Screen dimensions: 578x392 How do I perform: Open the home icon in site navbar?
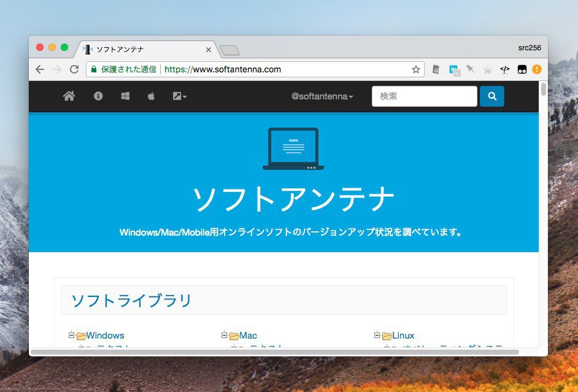tap(69, 96)
